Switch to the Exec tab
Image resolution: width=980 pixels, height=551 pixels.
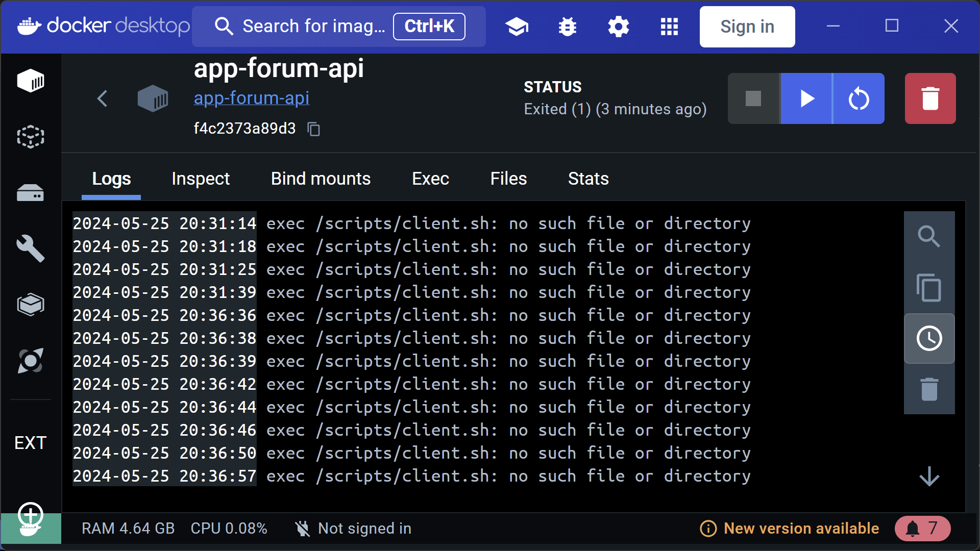tap(430, 179)
